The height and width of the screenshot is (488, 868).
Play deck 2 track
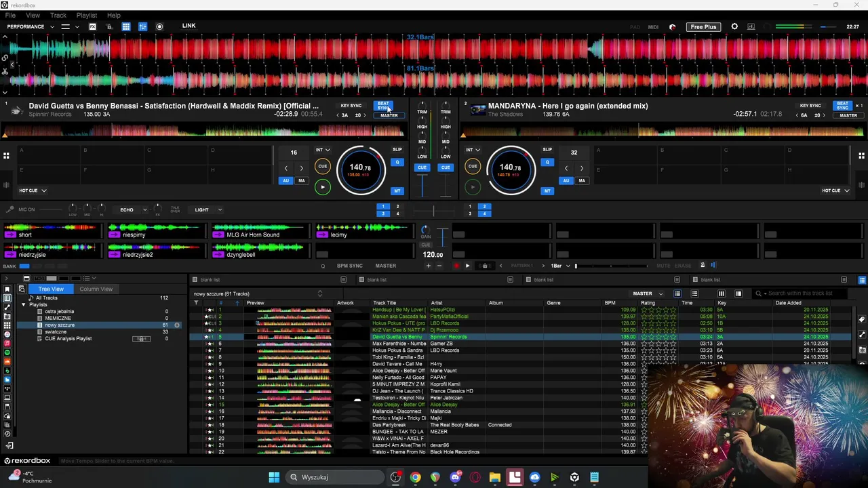point(473,187)
